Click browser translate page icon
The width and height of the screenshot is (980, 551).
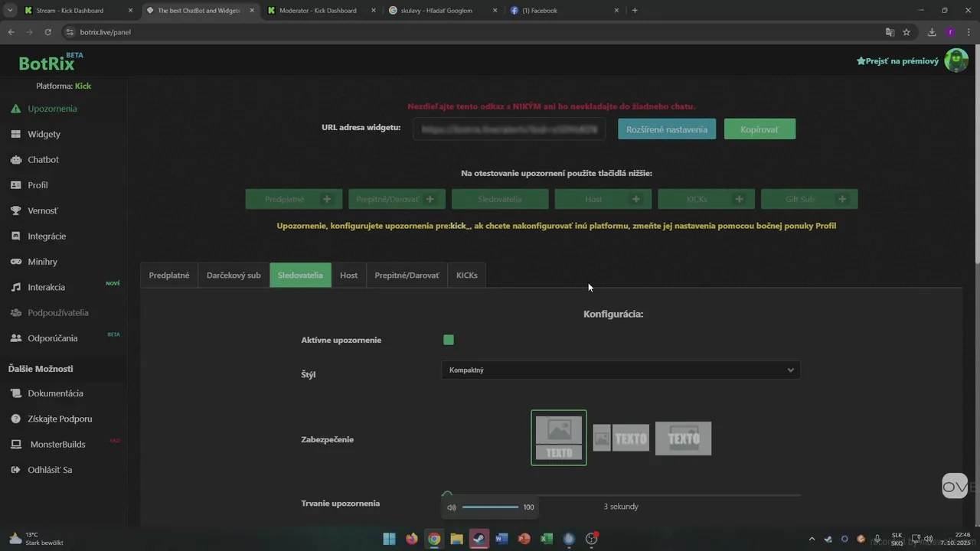[x=890, y=32]
